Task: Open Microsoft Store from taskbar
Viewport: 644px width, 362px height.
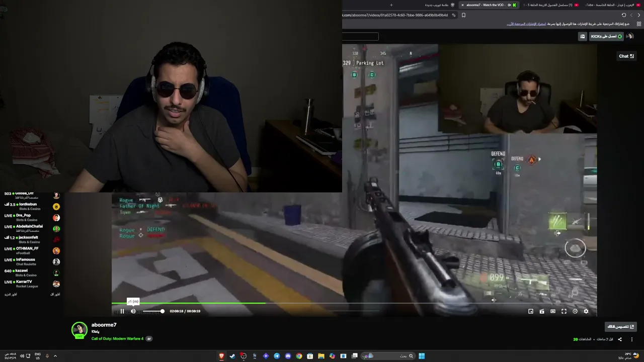Action: coord(310,356)
